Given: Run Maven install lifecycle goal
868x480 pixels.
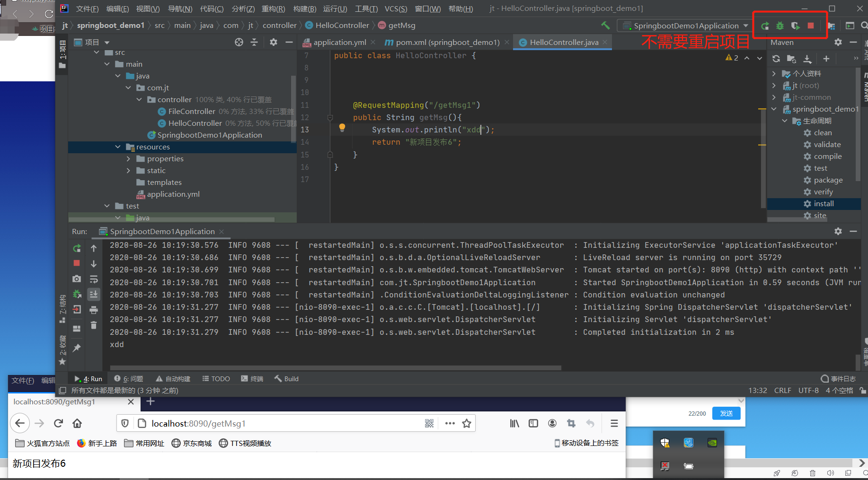Looking at the screenshot, I should pos(824,204).
